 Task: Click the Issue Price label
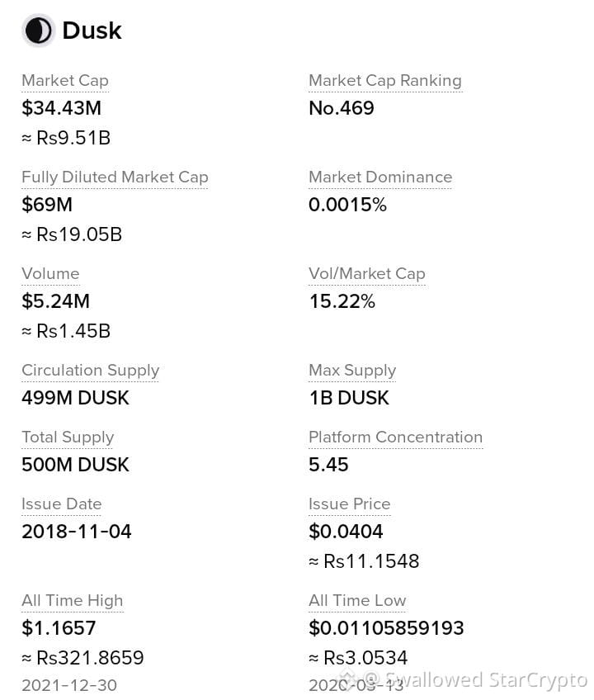point(350,504)
